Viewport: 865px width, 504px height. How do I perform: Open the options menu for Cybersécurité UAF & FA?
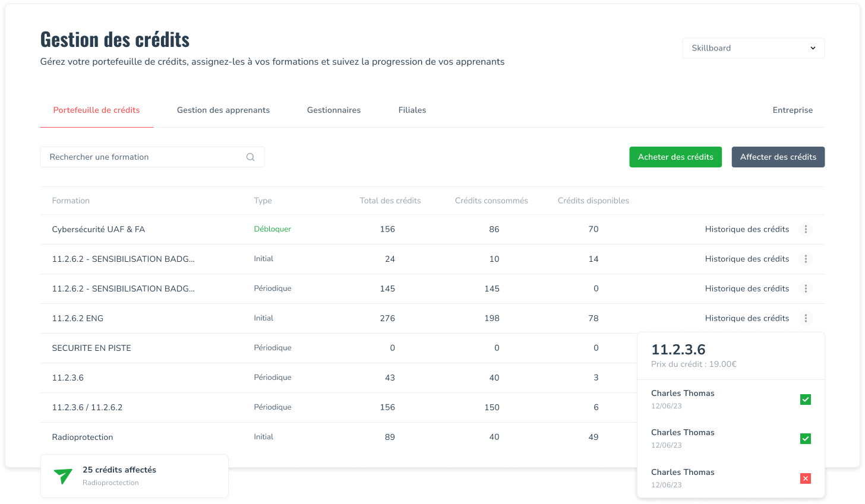pos(806,229)
